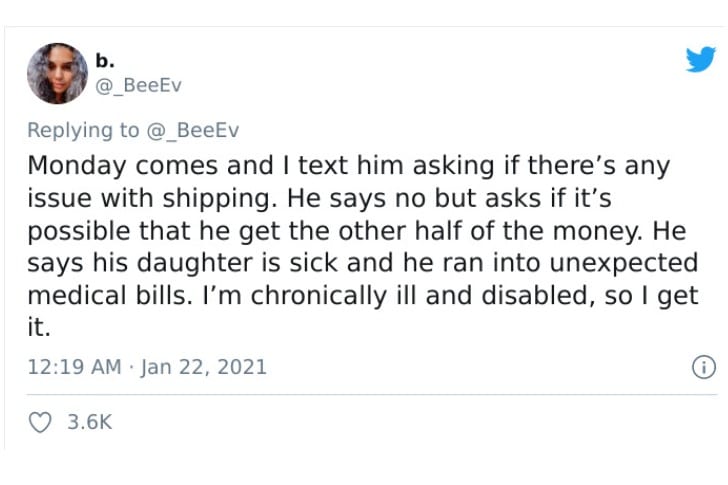Viewport: 728px width, 485px height.
Task: Select the Jan 22, 2021 date
Action: pos(203,367)
